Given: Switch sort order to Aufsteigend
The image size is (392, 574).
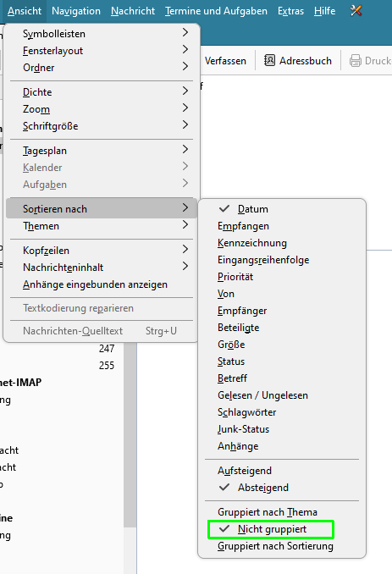Looking at the screenshot, I should pyautogui.click(x=282, y=471).
